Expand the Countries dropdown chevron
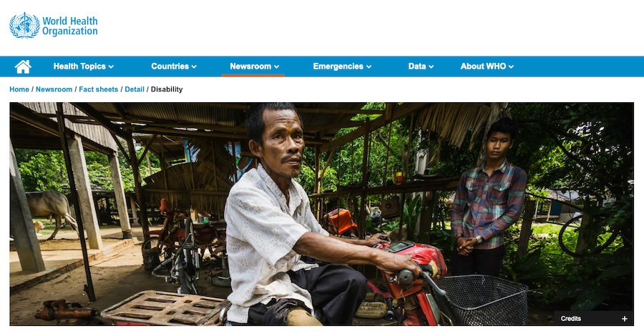The image size is (644, 336). pos(194,67)
